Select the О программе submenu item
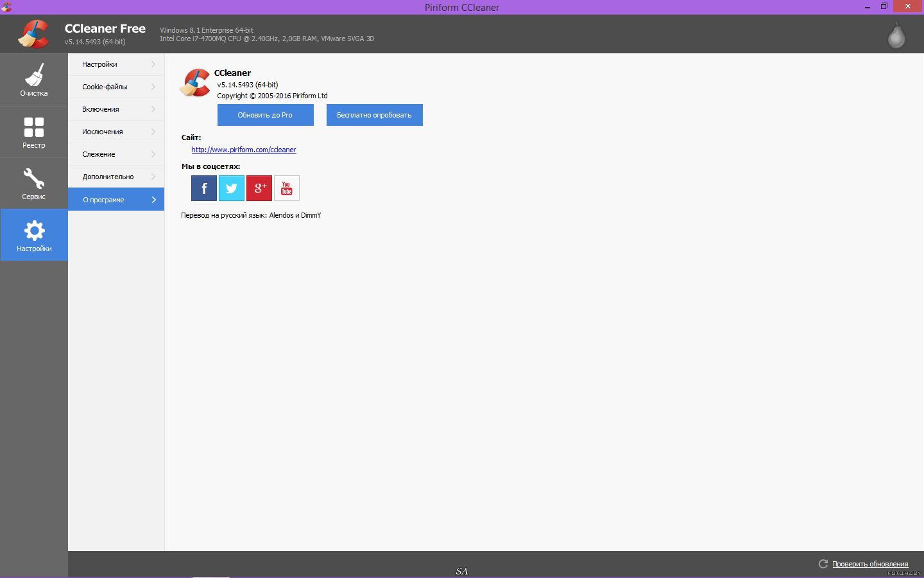924x578 pixels. 116,200
